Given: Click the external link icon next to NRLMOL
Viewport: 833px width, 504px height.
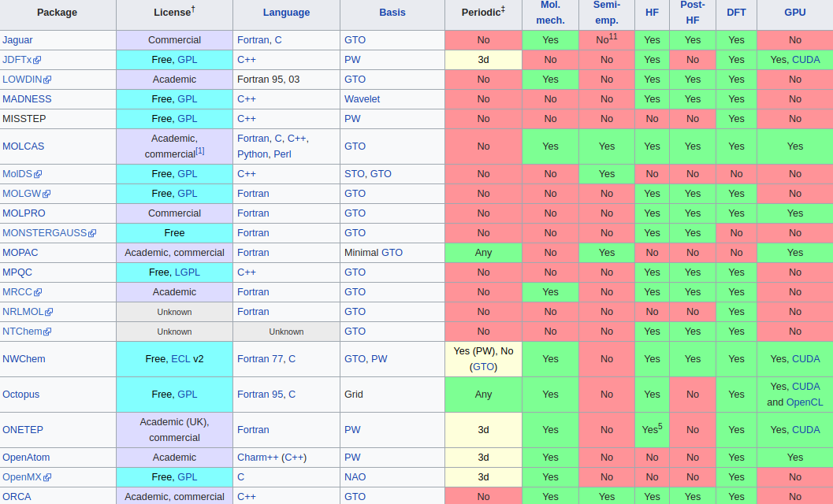Looking at the screenshot, I should [x=49, y=312].
